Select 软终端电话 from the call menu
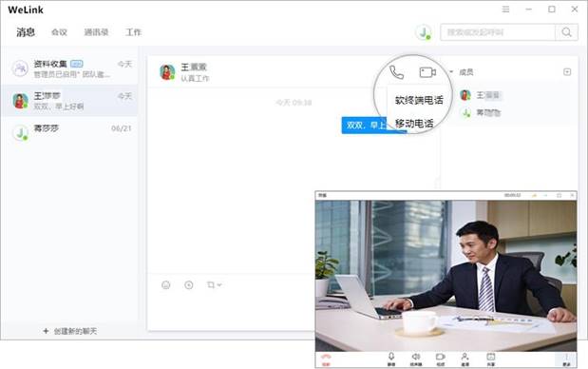 pyautogui.click(x=419, y=100)
